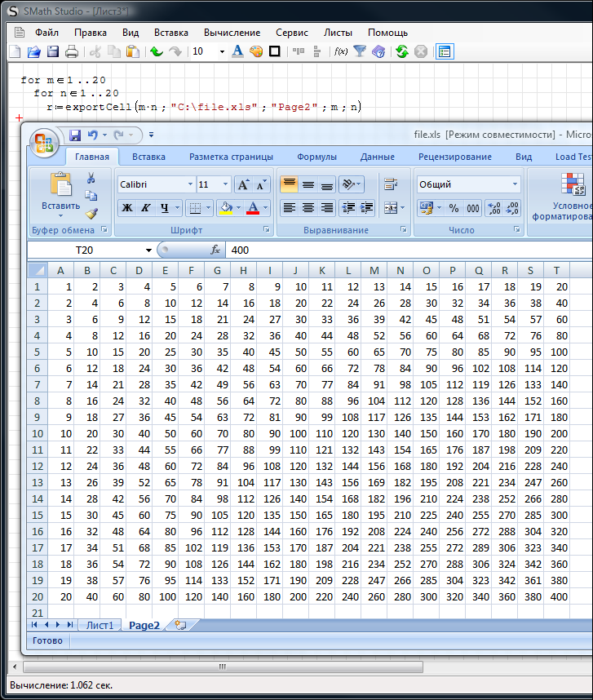Open the Calibri font name dropdown
The height and width of the screenshot is (700, 593).
pos(190,184)
